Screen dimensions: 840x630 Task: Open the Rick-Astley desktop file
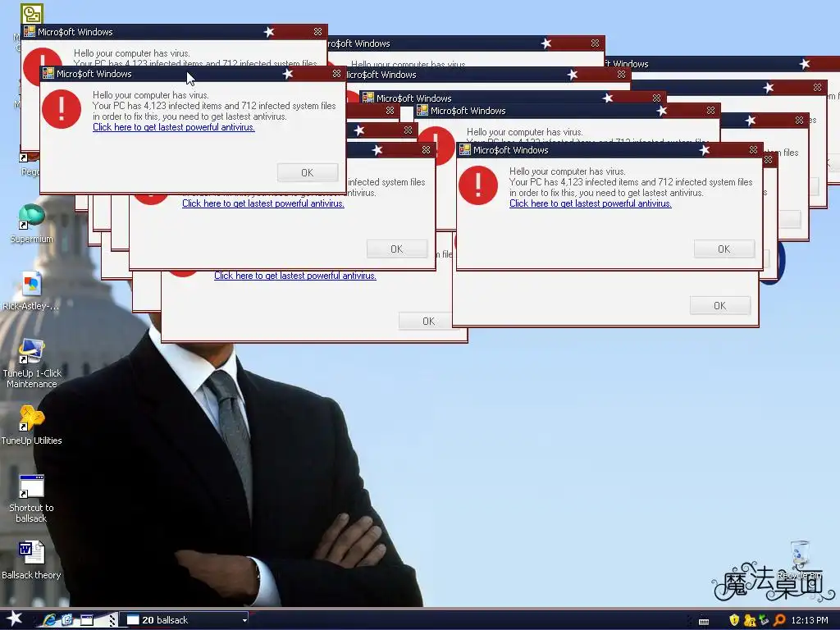point(31,291)
